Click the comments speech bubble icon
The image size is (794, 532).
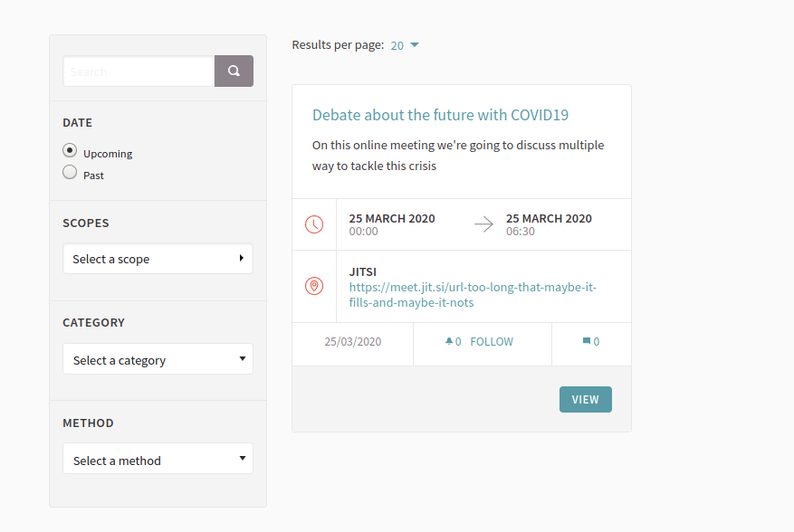(x=587, y=342)
